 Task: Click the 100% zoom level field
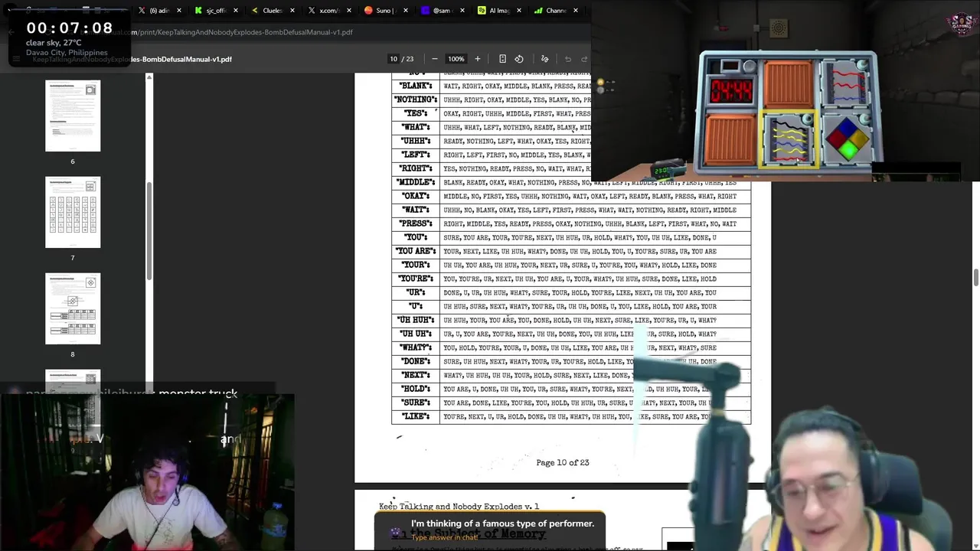456,59
